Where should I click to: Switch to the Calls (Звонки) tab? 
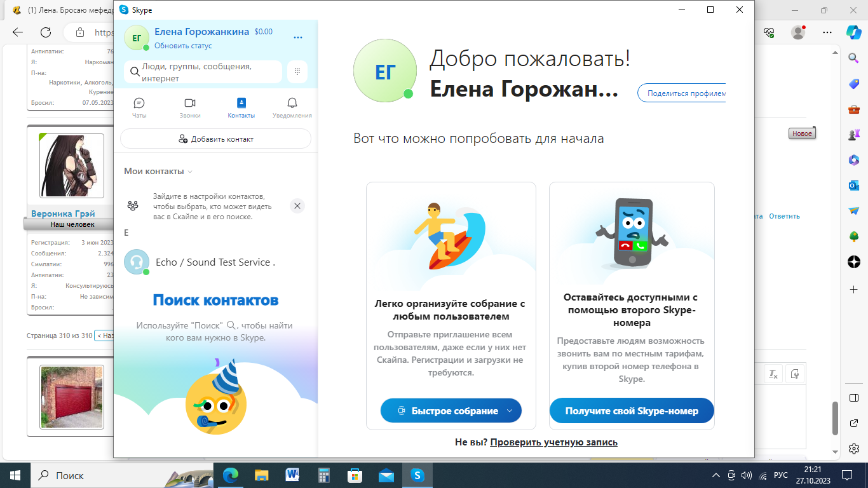point(190,108)
